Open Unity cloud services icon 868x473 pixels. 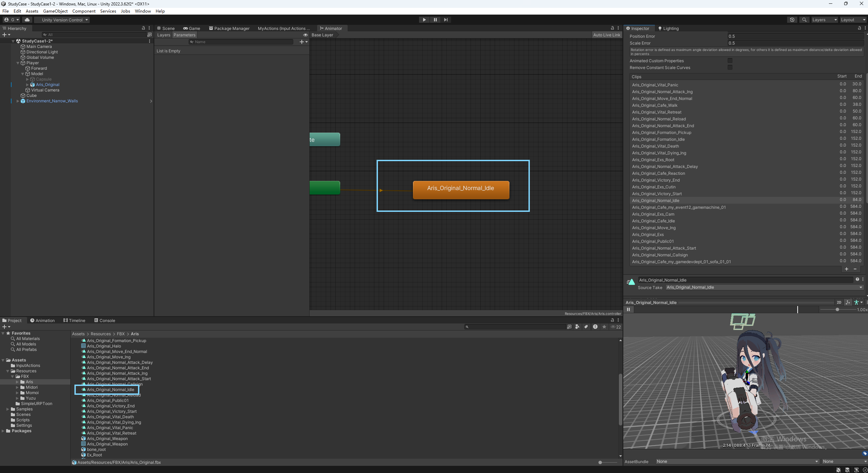pos(27,20)
